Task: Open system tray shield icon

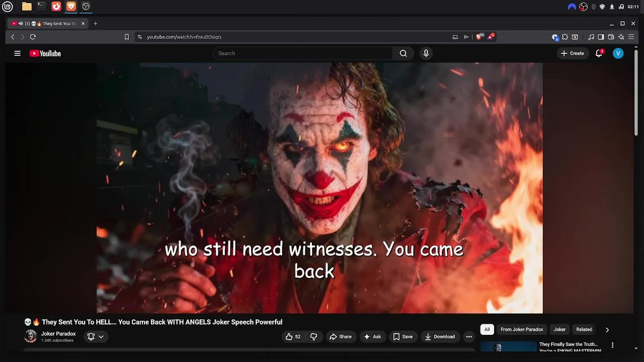Action: (x=602, y=7)
